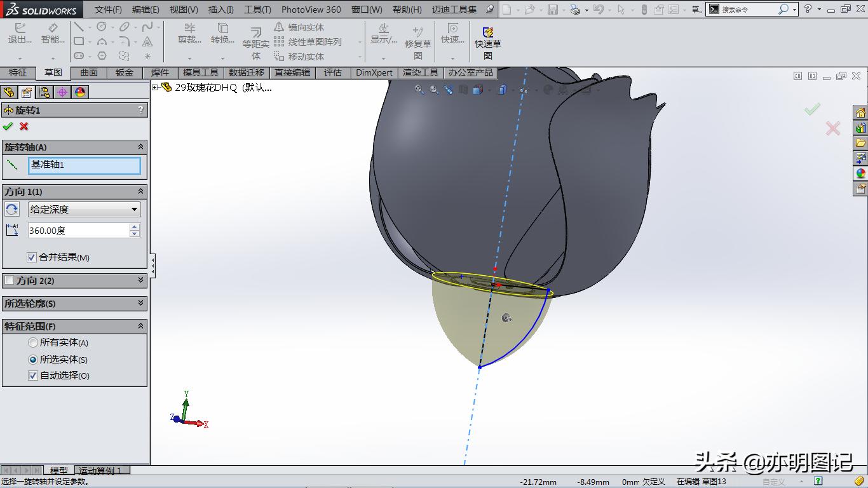
Task: Open the 插入 menu
Action: (x=220, y=10)
